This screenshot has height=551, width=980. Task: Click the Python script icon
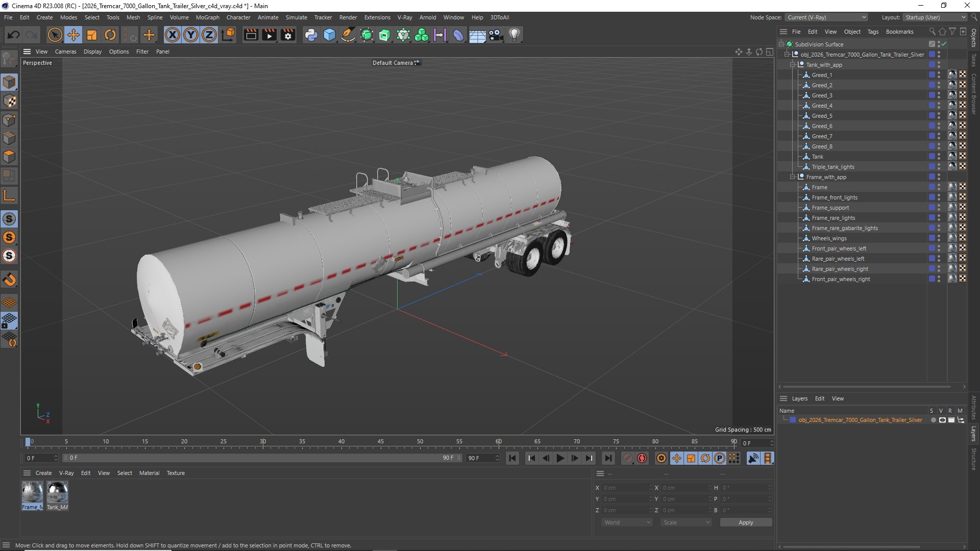(311, 35)
